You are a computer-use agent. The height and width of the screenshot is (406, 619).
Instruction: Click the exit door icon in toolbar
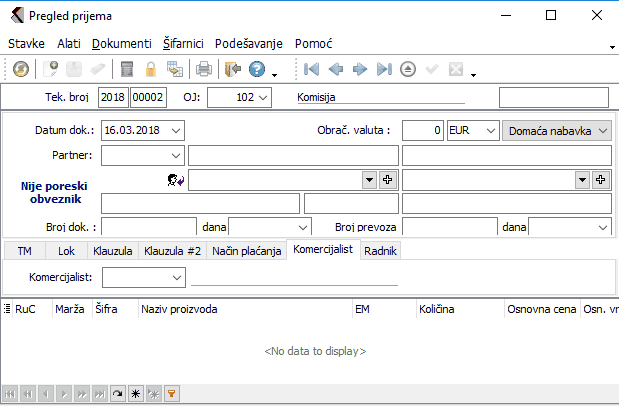click(x=233, y=69)
